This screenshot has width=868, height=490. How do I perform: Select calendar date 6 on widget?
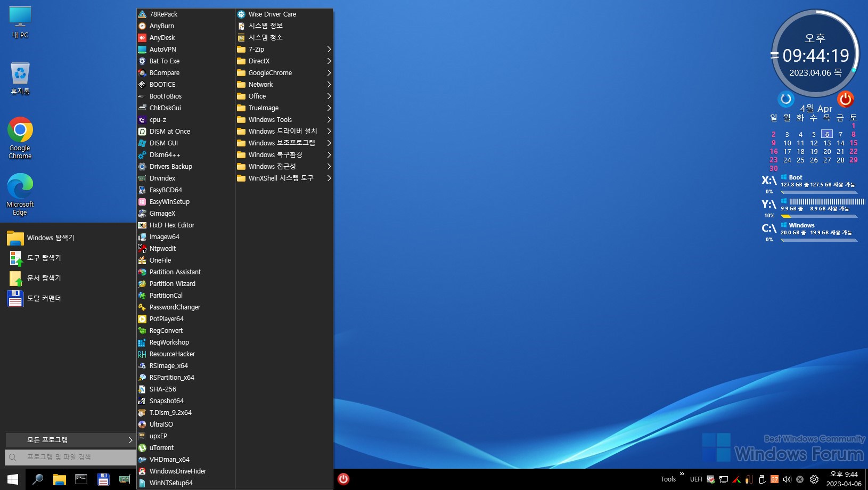(x=827, y=134)
